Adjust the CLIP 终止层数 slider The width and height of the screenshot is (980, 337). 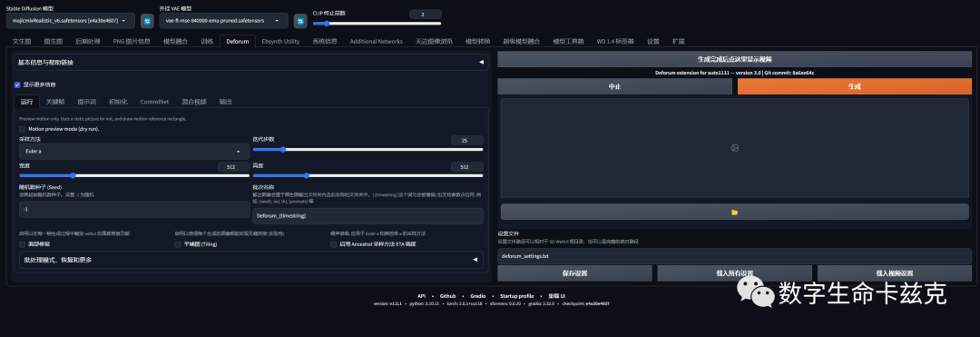point(377,23)
